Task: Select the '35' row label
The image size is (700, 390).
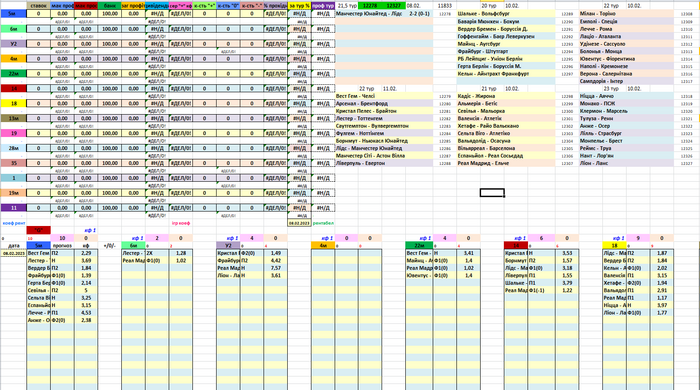Action: click(x=13, y=163)
